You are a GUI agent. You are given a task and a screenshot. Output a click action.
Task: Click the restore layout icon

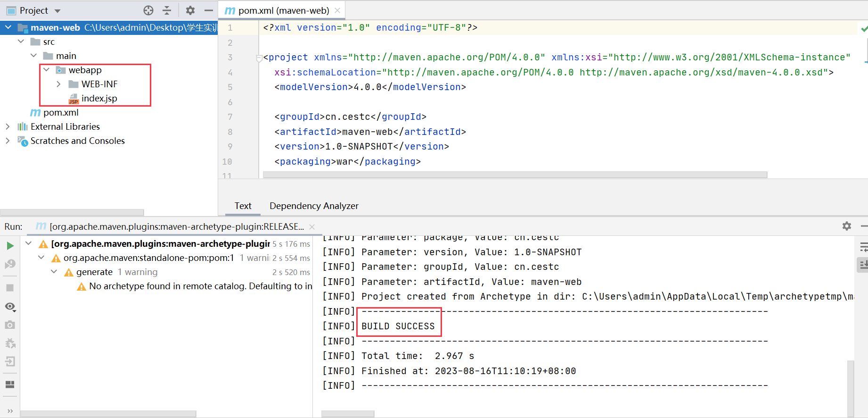[x=10, y=385]
